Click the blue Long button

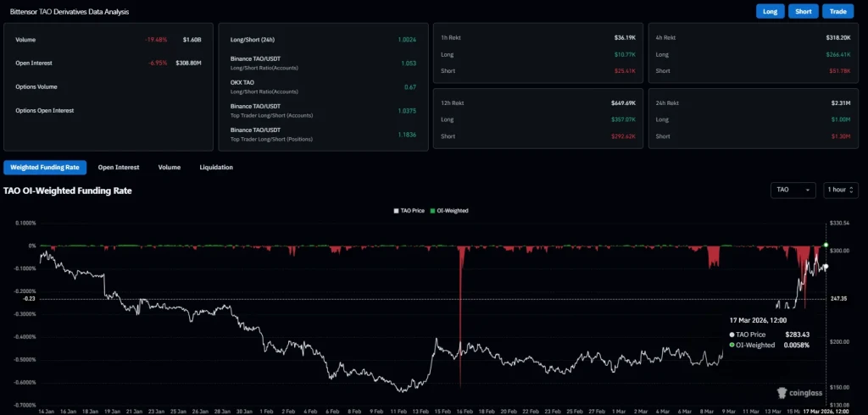click(x=770, y=12)
